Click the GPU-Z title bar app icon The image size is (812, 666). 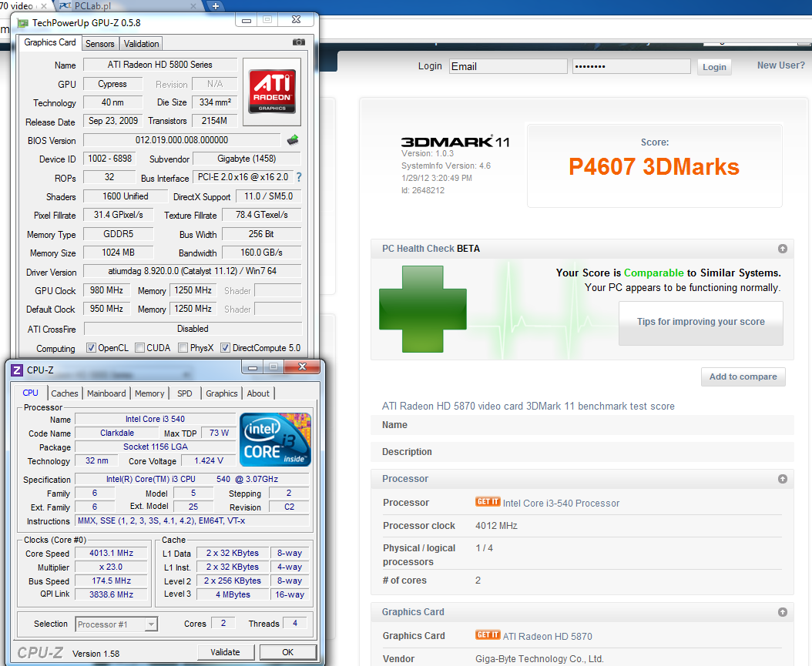coord(23,23)
